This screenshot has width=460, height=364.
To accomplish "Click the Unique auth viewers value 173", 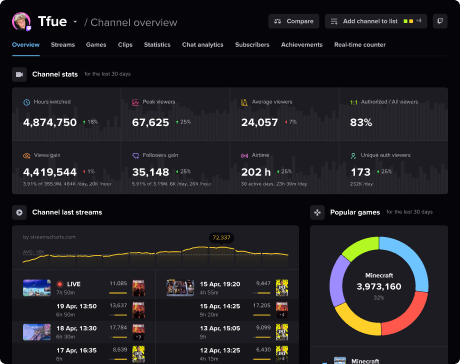I will (x=360, y=172).
